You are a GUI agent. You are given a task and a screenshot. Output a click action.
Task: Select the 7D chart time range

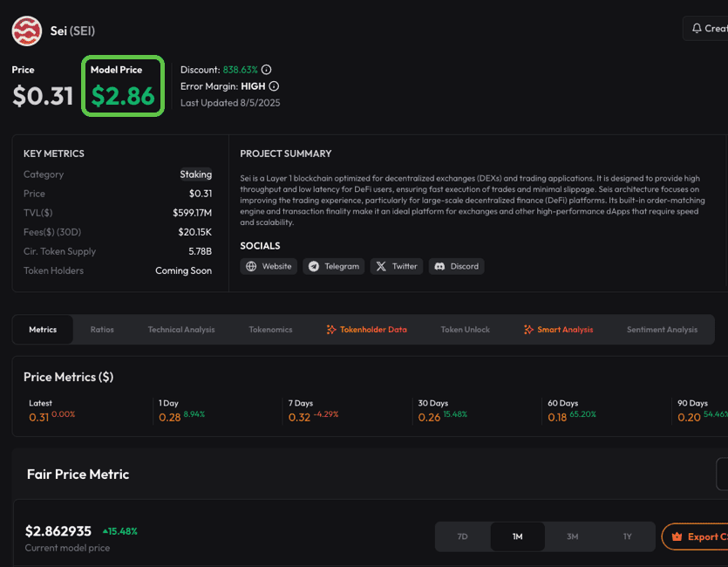(x=462, y=536)
